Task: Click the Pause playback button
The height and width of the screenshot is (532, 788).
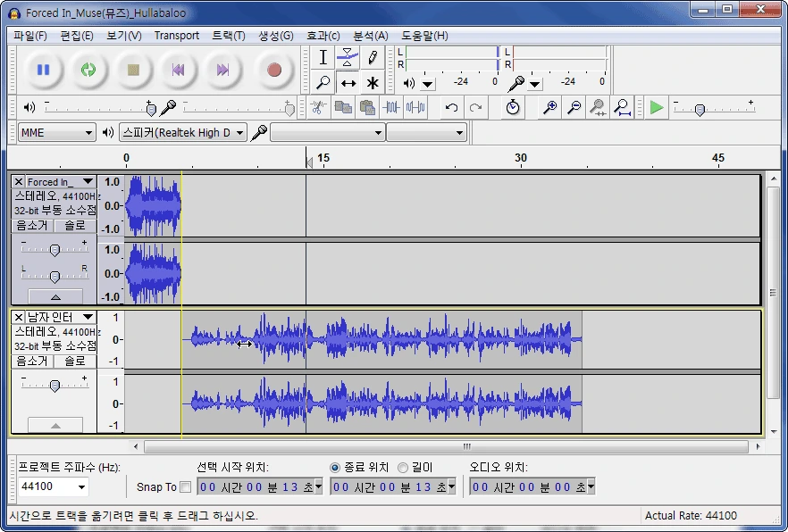Action: (43, 70)
